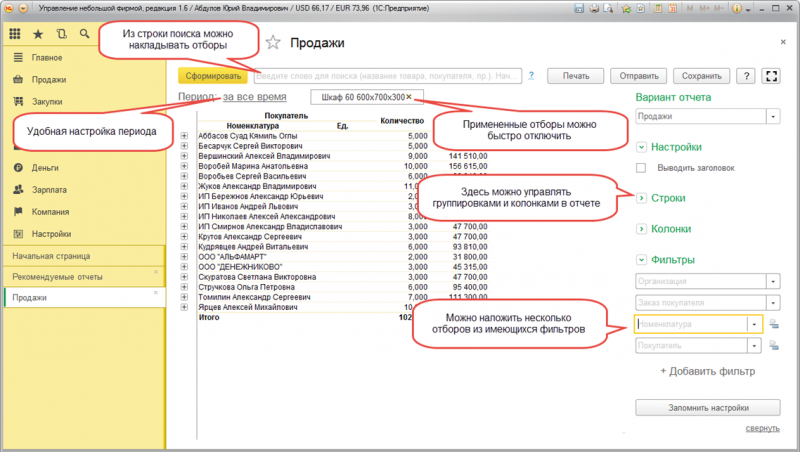The width and height of the screenshot is (800, 452).
Task: Open the Зарплата section
Action: (49, 189)
